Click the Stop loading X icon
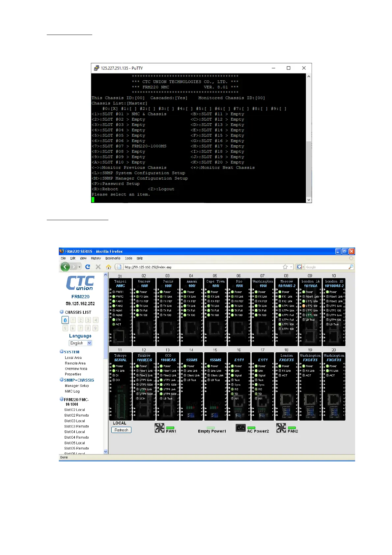This screenshot has width=392, height=555. [x=98, y=267]
